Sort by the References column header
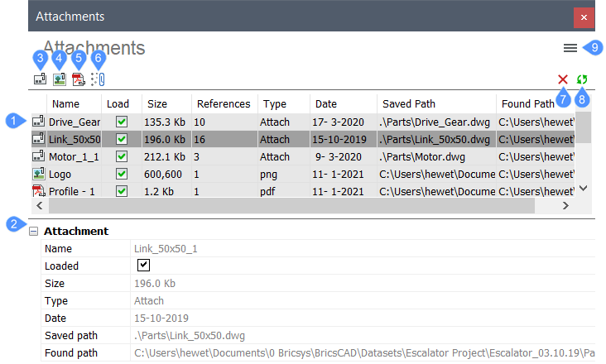Image resolution: width=606 pixels, height=364 pixels. coord(224,104)
